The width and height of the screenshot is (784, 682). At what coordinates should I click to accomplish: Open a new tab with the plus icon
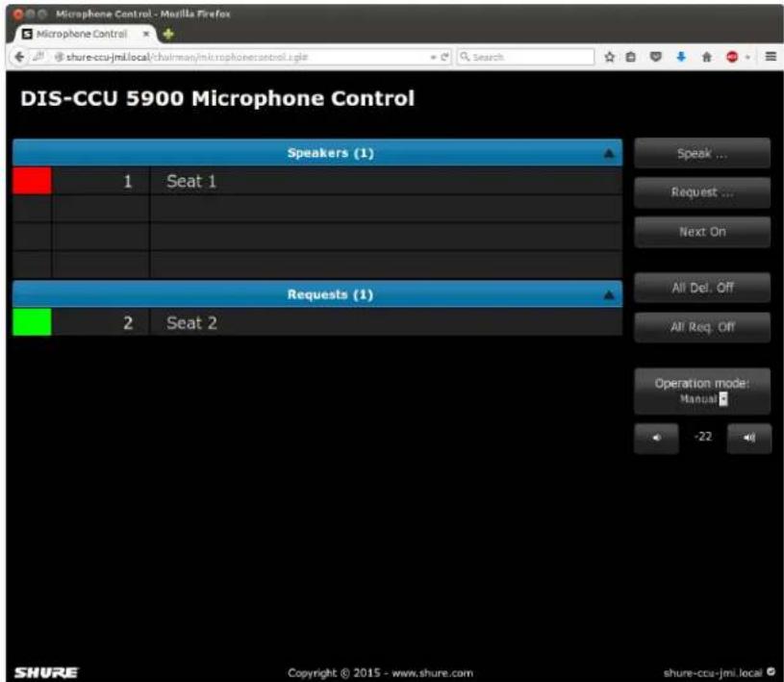pos(168,34)
